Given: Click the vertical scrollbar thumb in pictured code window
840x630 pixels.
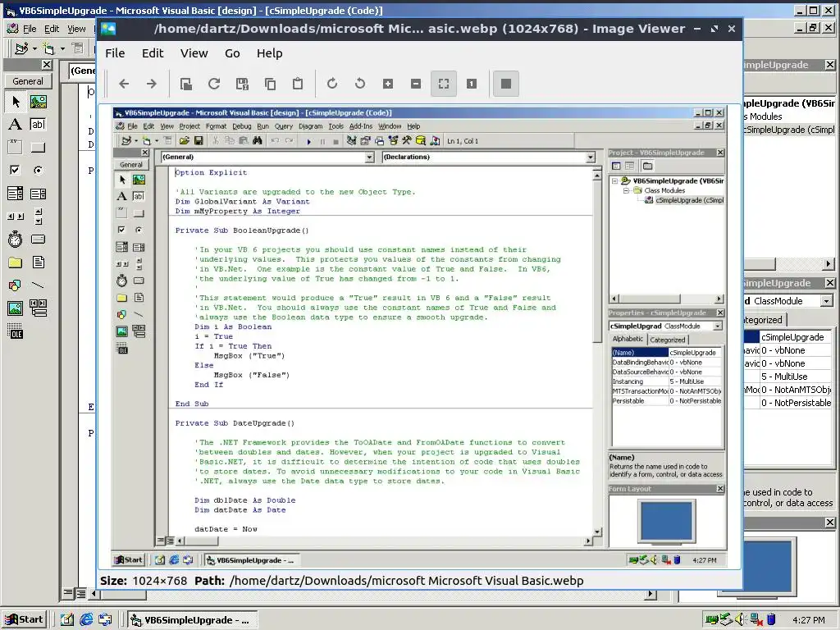Looking at the screenshot, I should tap(597, 262).
